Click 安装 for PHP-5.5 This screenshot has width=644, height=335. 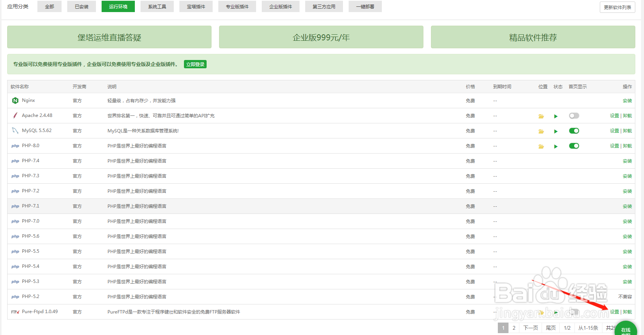point(627,252)
